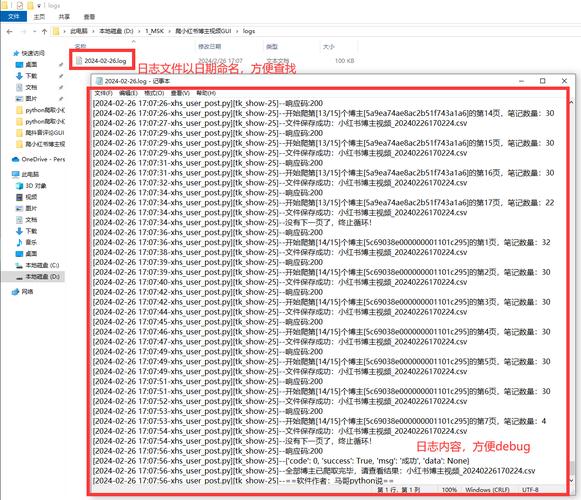
Task: Go up one folder level in Explorer
Action: coord(44,32)
